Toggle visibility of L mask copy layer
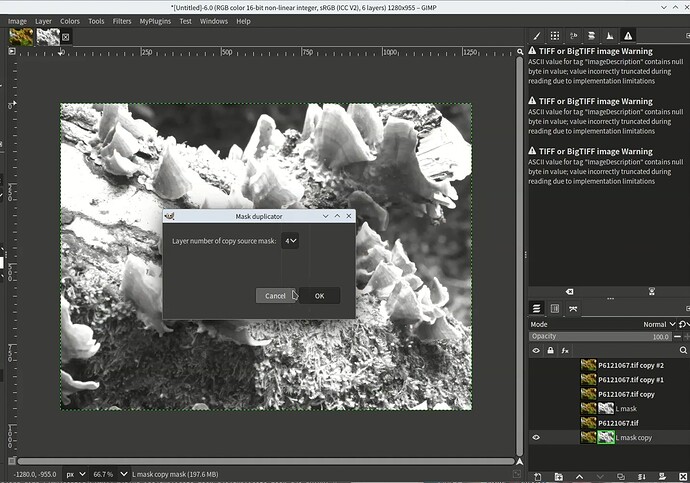Screen dimensions: 690x483 [x=536, y=438]
